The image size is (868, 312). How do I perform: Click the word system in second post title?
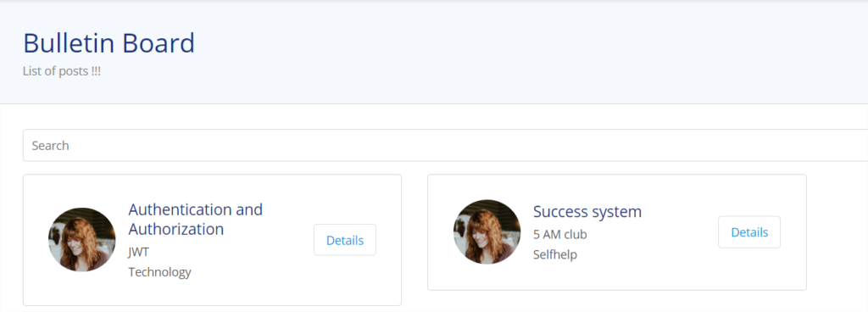click(617, 213)
